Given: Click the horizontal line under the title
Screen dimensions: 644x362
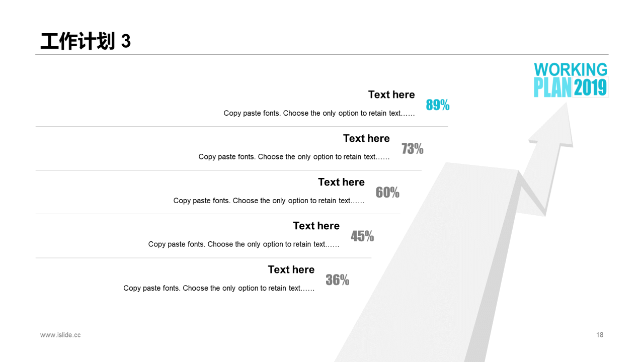Looking at the screenshot, I should (322, 54).
